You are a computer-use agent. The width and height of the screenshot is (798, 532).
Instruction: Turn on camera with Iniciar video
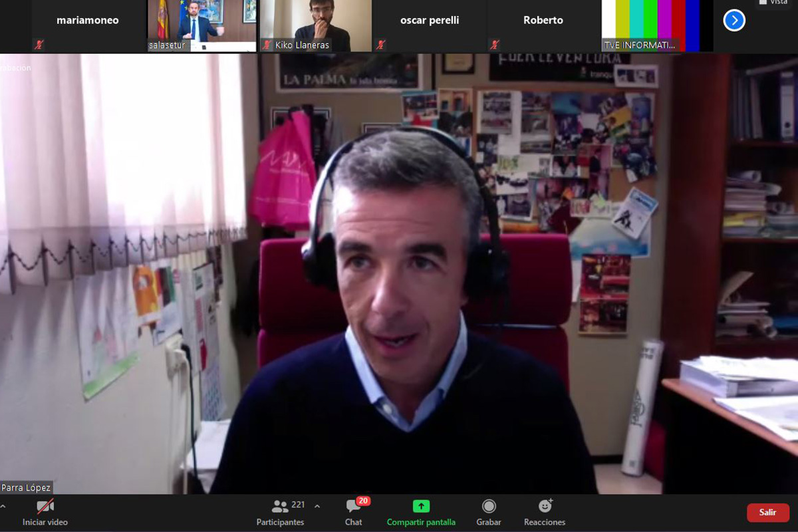pyautogui.click(x=45, y=507)
